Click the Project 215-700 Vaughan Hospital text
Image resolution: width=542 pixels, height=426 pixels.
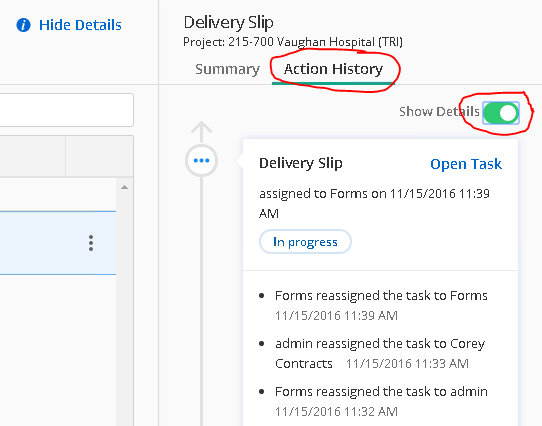tap(293, 42)
